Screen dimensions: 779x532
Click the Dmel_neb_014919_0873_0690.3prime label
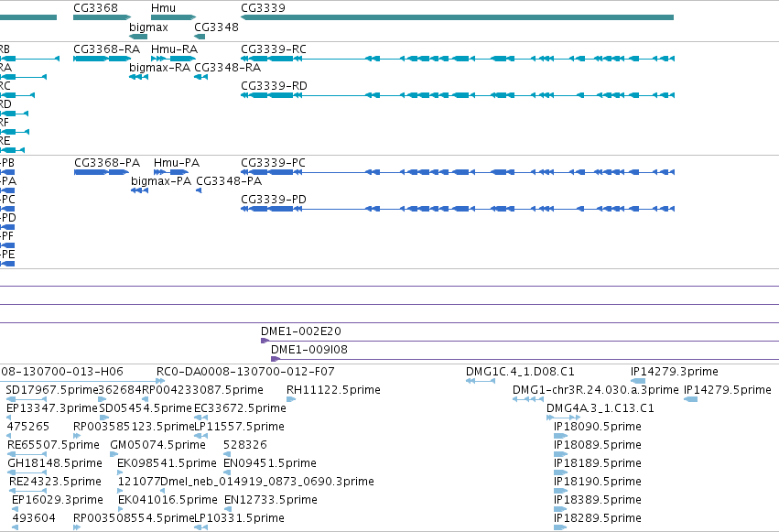pos(267,482)
